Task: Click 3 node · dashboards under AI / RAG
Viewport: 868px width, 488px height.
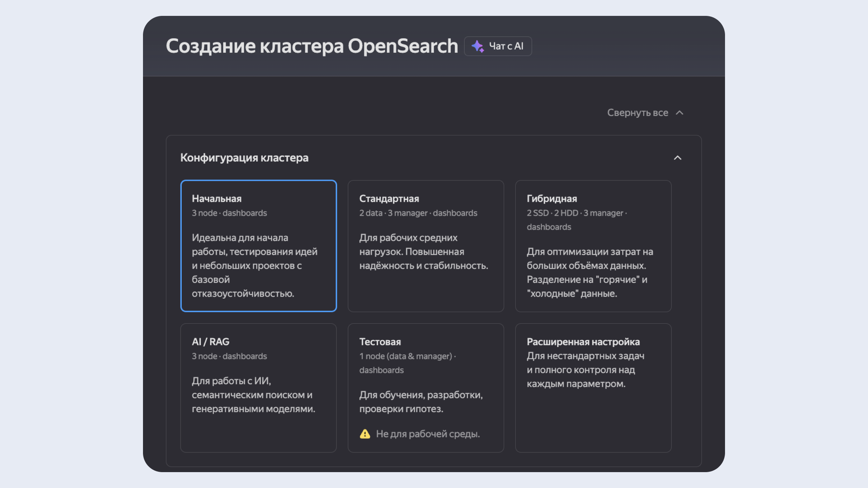Action: pyautogui.click(x=229, y=356)
